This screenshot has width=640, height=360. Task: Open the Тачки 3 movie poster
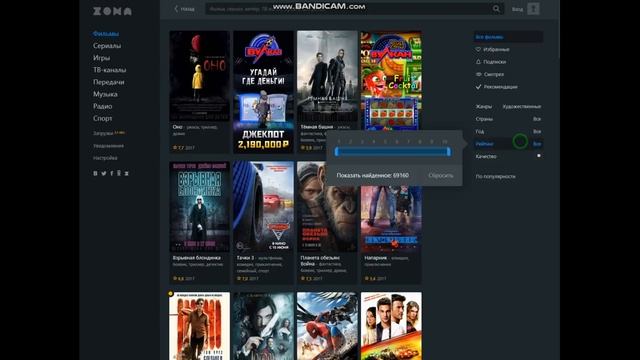click(x=263, y=207)
